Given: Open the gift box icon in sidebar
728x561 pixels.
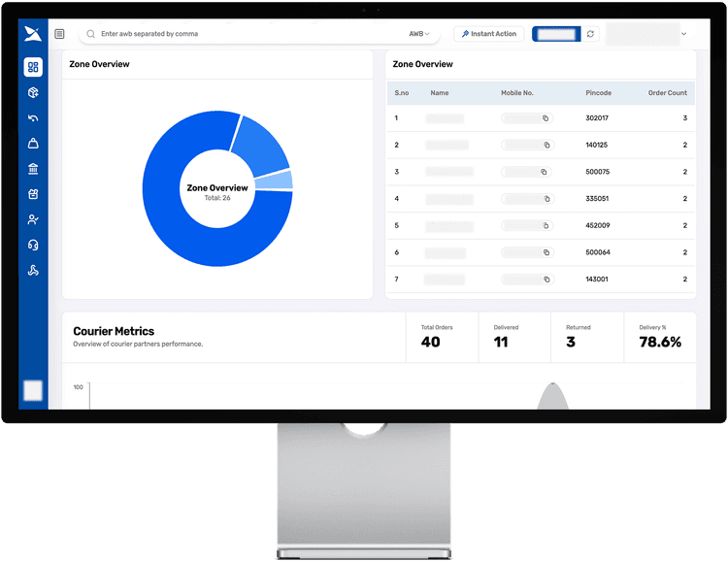Looking at the screenshot, I should pos(33,194).
